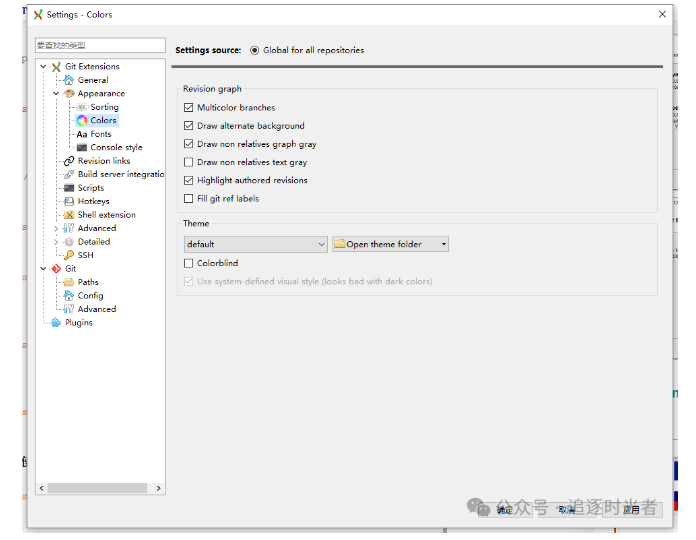This screenshot has height=540, width=696.
Task: Focus the settings search input field
Action: (100, 46)
